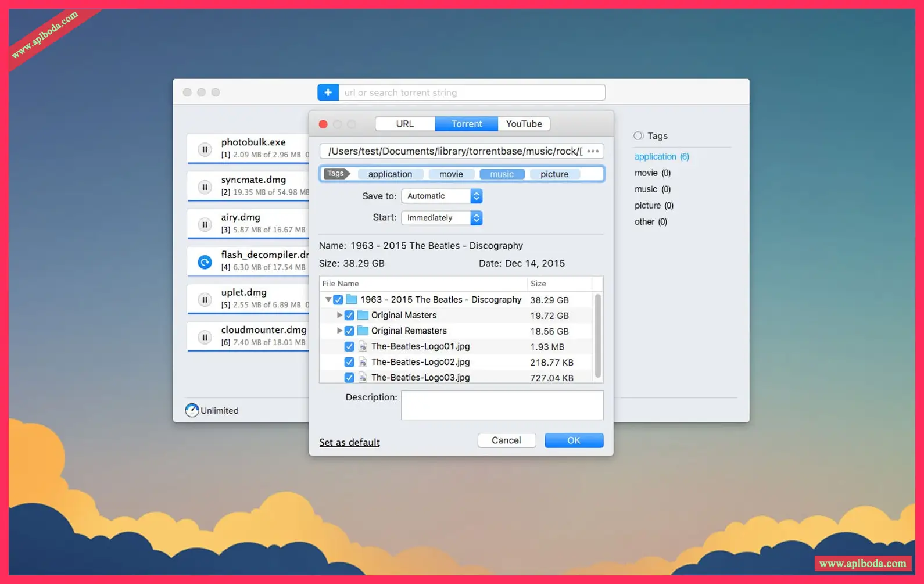
Task: Click the OK button
Action: [x=574, y=440]
